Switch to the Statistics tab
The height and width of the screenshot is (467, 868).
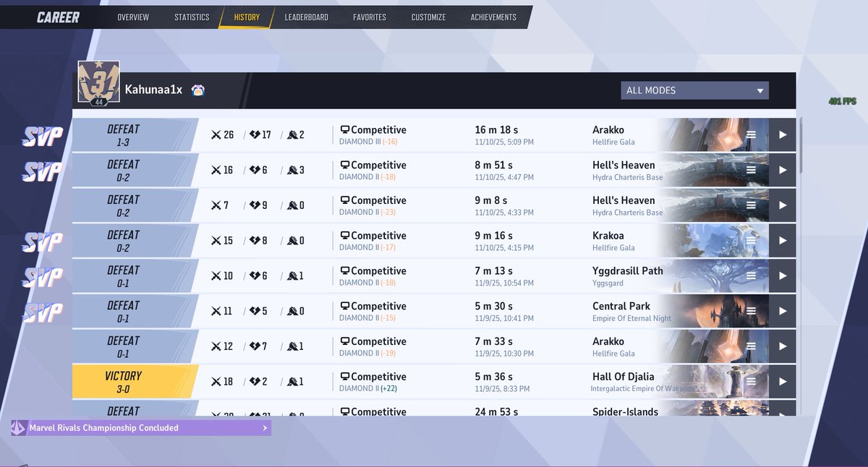(x=192, y=17)
